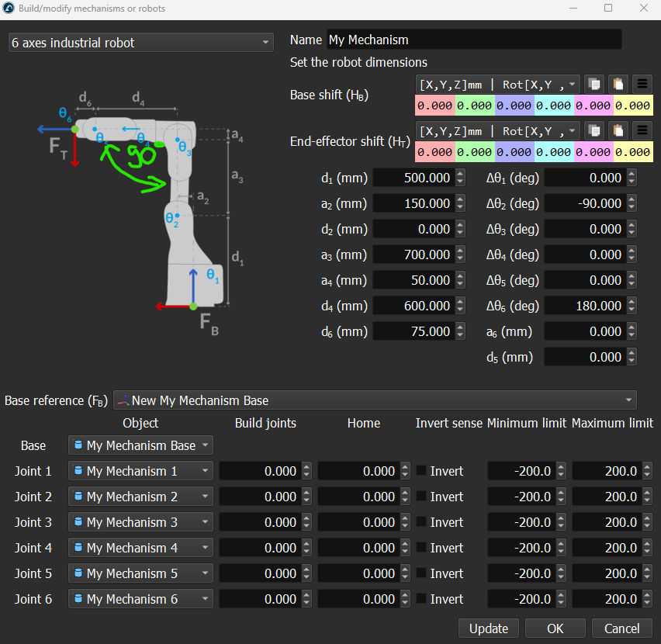Open the Base shift options menu icon
The image size is (661, 644).
click(x=642, y=84)
